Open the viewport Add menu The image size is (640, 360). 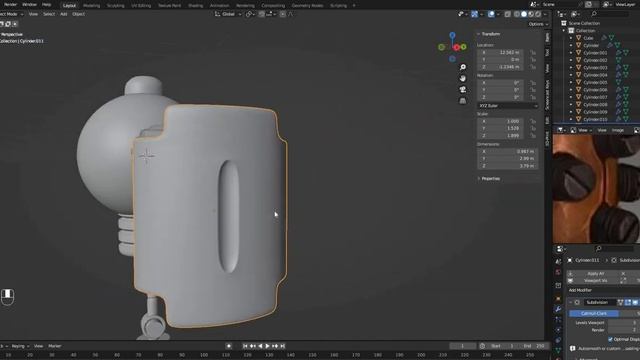(x=63, y=14)
